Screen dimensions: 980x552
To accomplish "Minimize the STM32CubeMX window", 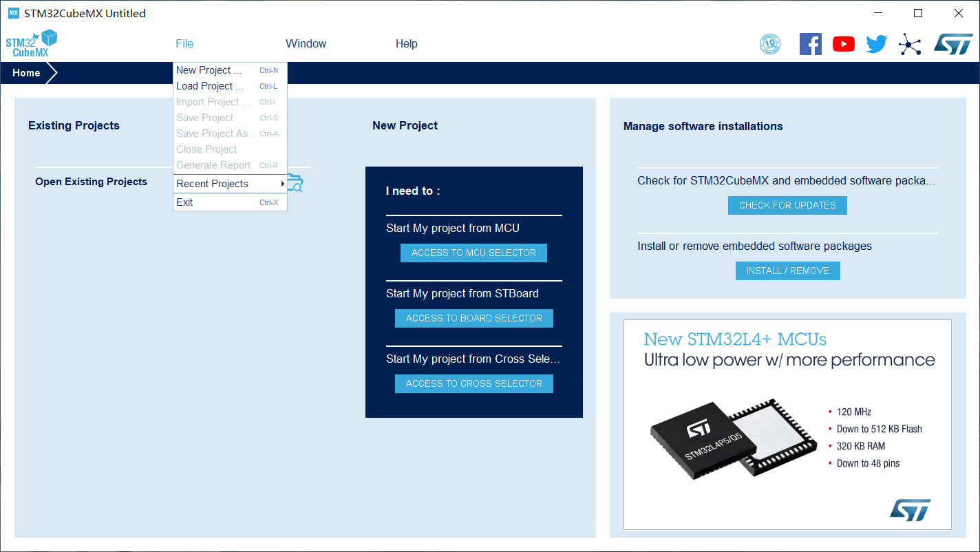I will point(878,13).
